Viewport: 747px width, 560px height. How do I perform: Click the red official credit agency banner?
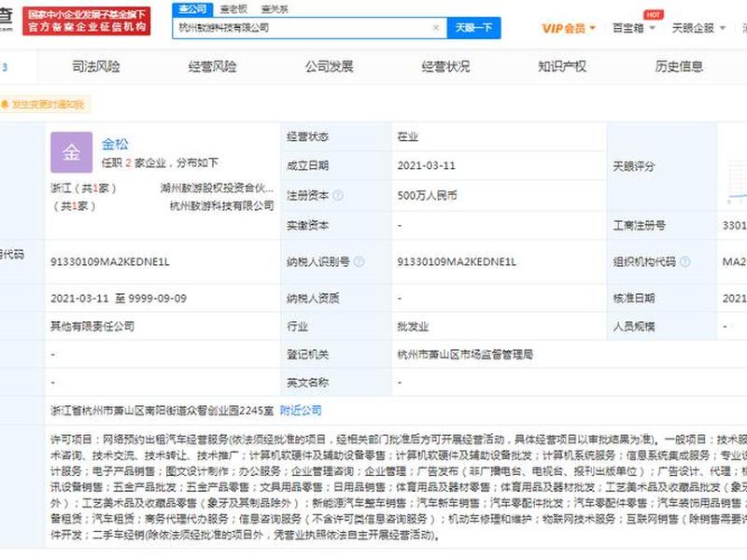pos(87,21)
